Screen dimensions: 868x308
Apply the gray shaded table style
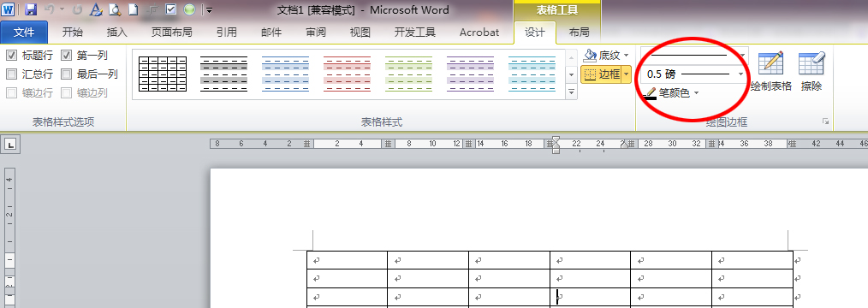point(223,74)
